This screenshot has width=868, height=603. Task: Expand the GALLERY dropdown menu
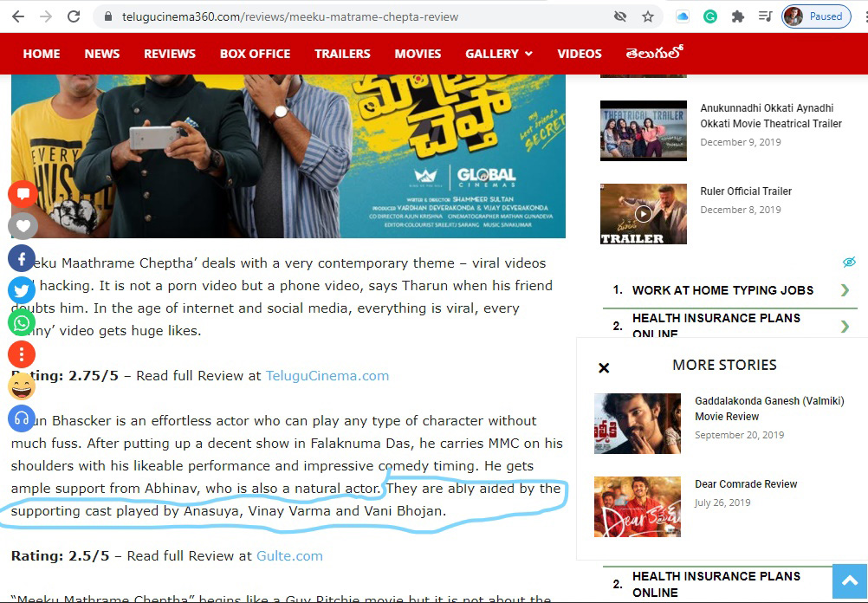[x=499, y=54]
